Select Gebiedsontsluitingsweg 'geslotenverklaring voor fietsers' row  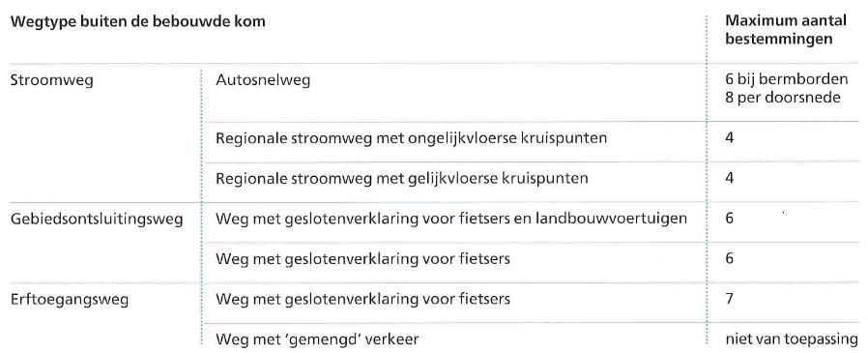[x=363, y=259]
